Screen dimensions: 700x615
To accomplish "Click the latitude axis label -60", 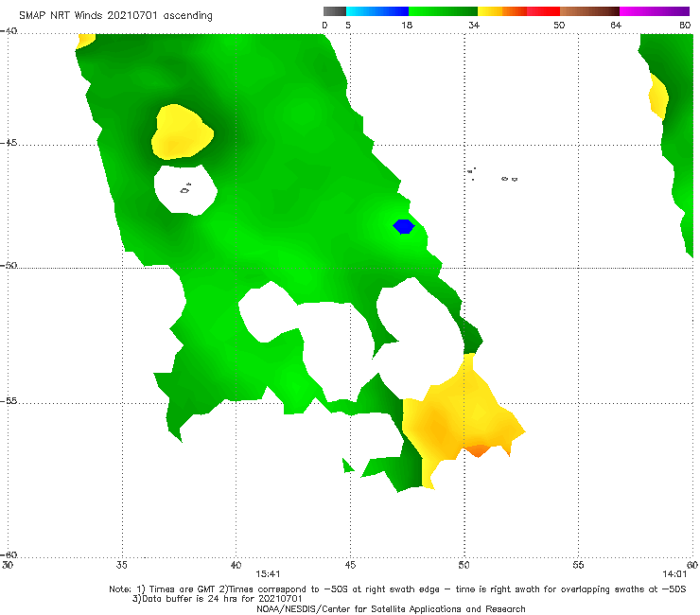I will 9,555.
